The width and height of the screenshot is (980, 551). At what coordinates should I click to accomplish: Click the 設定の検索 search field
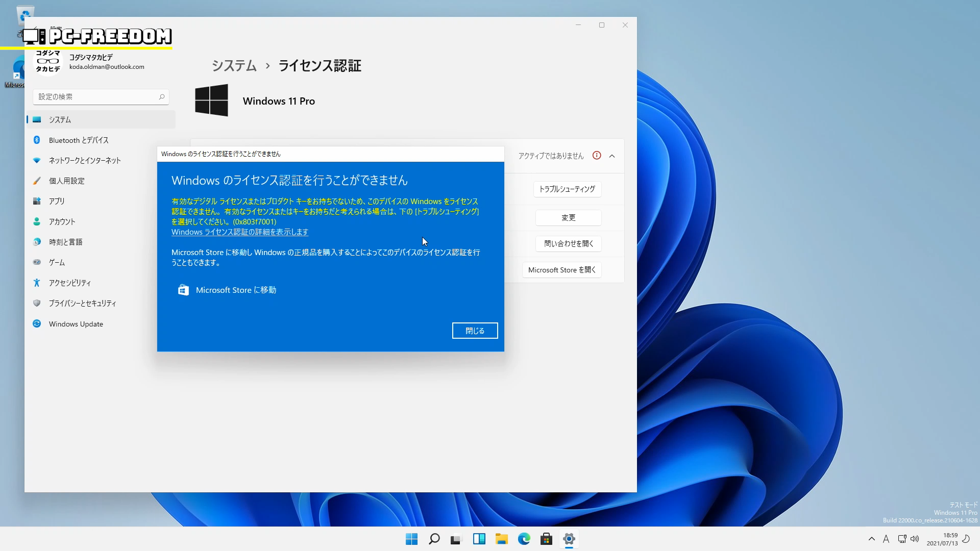[97, 97]
